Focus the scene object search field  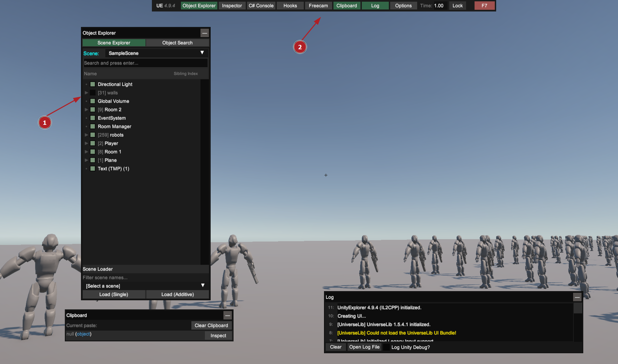[145, 63]
